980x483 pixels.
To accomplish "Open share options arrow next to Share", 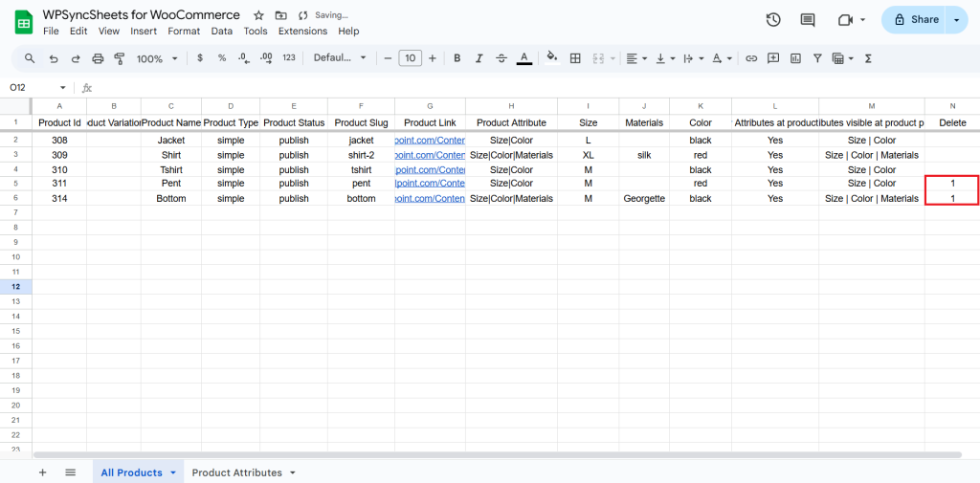I will click(957, 19).
